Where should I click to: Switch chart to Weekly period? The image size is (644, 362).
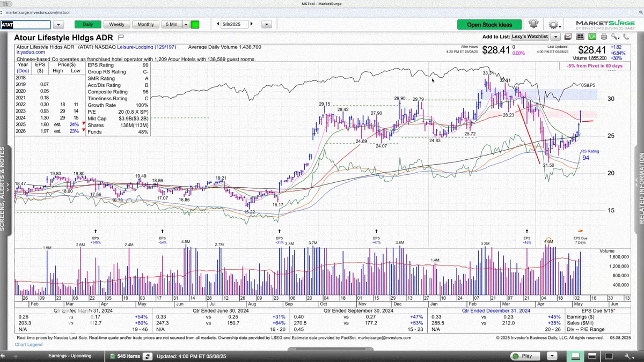coord(116,24)
